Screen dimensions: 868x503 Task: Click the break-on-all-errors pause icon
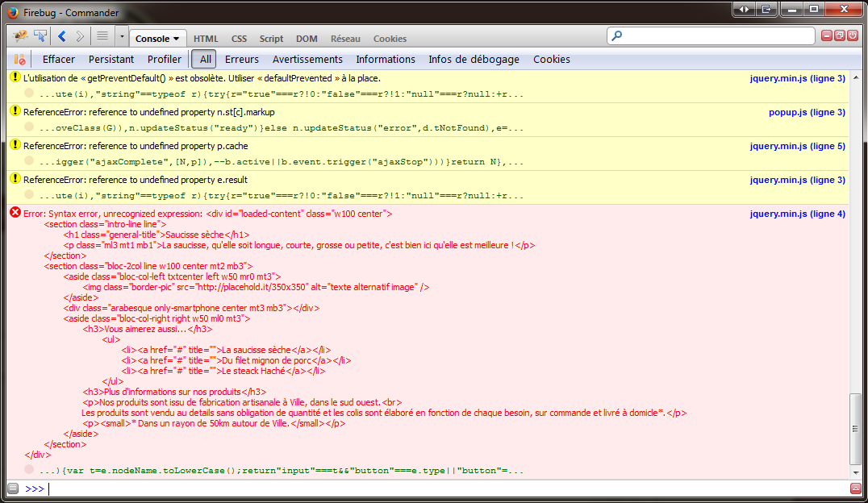(19, 59)
